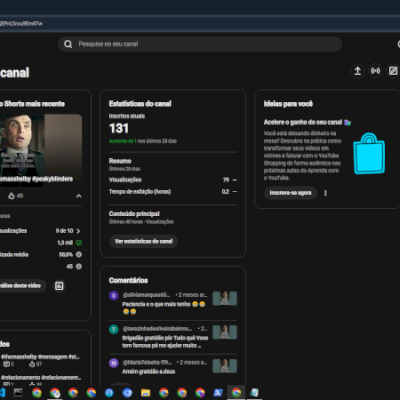Open Visual Studio Code from the taskbar
400x400 pixels.
pos(2,393)
